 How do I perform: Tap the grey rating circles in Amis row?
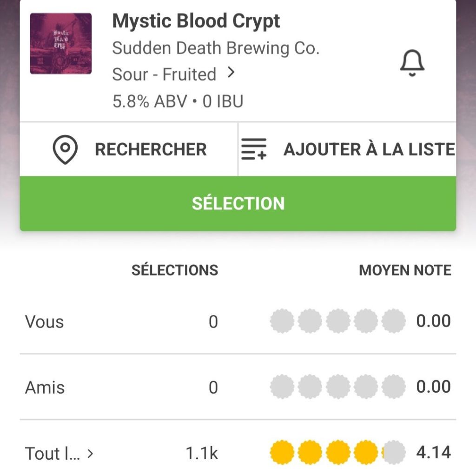point(337,387)
